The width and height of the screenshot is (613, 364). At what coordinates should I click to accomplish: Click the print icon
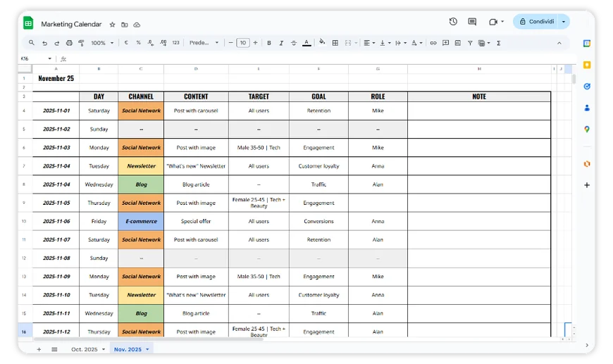click(69, 43)
